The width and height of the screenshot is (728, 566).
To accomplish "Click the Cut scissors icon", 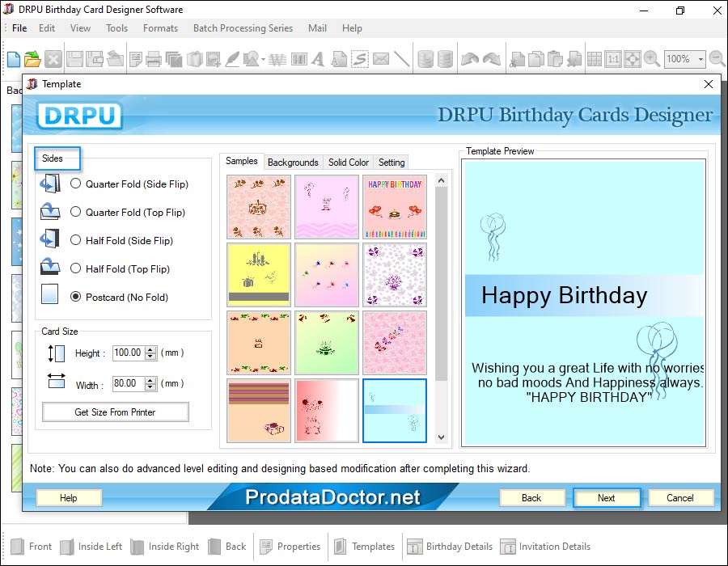I will [517, 59].
